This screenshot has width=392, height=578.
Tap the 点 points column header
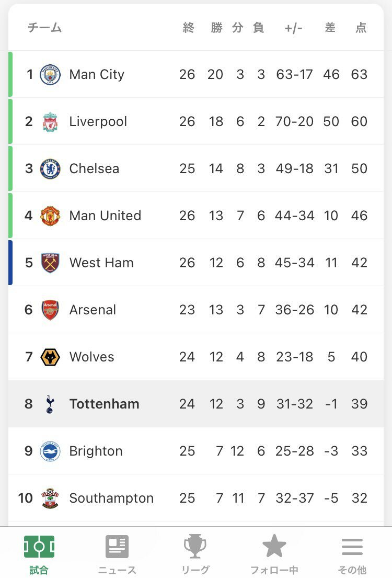point(361,28)
